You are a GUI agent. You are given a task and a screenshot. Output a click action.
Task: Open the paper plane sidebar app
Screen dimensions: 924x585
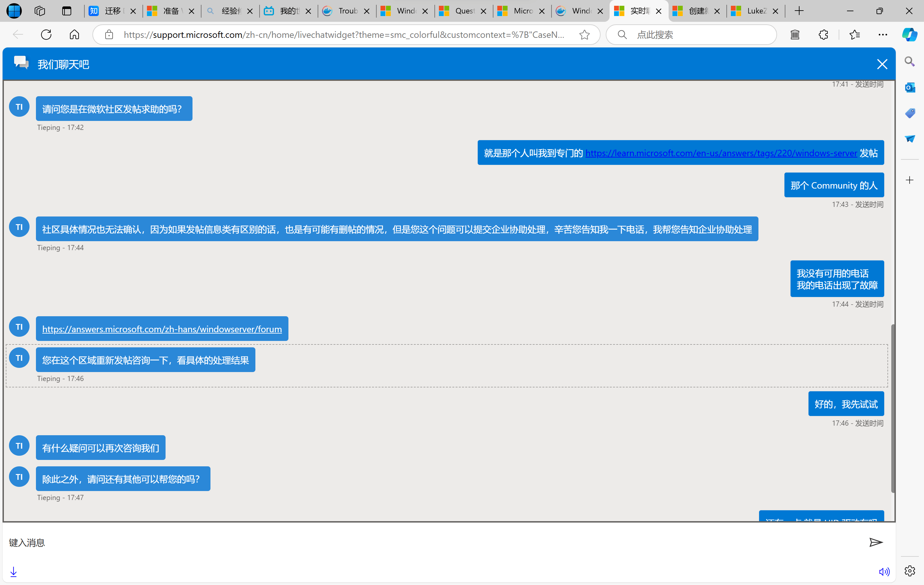pyautogui.click(x=910, y=139)
